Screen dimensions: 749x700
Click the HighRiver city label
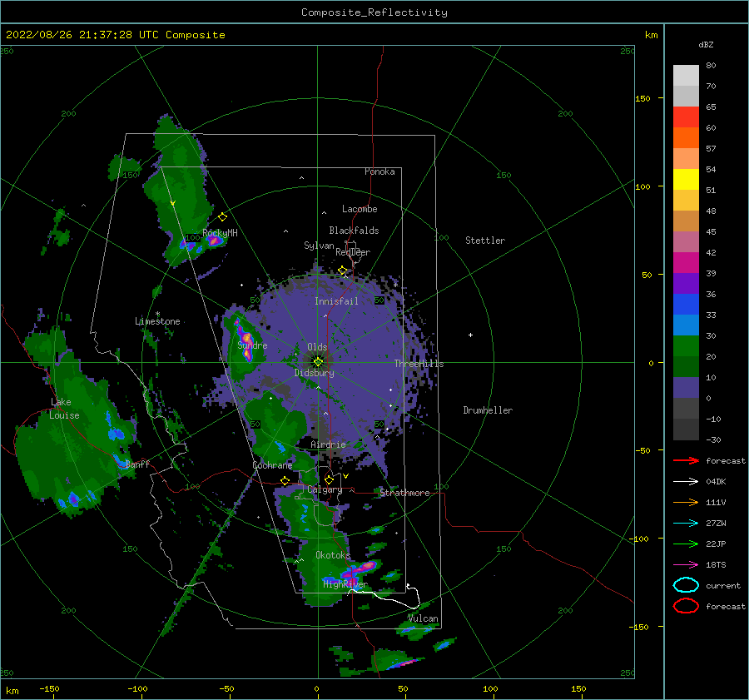(x=345, y=584)
